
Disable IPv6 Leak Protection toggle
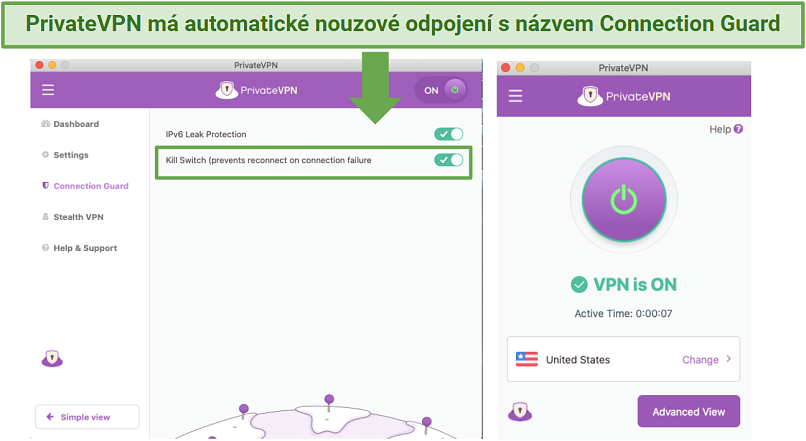coord(449,134)
